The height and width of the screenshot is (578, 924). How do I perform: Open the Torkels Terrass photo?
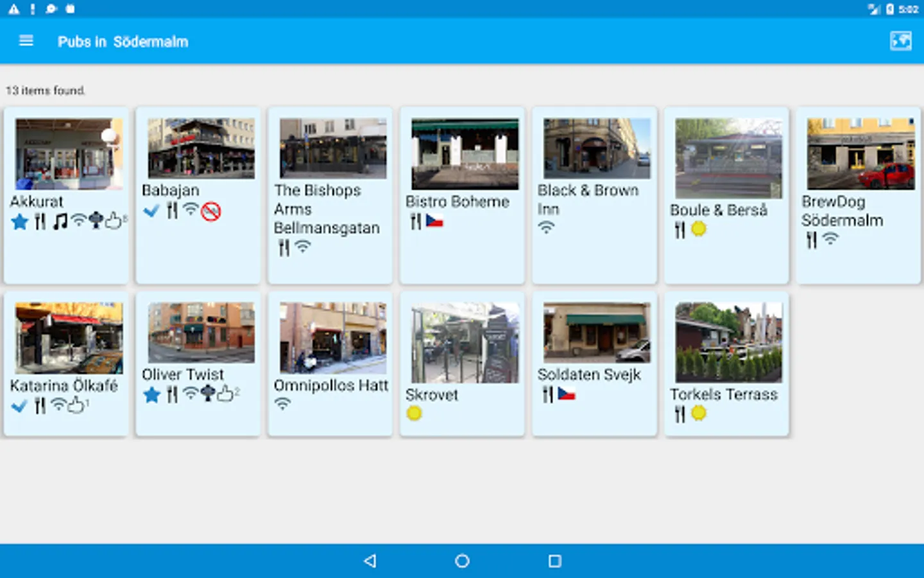tap(729, 342)
